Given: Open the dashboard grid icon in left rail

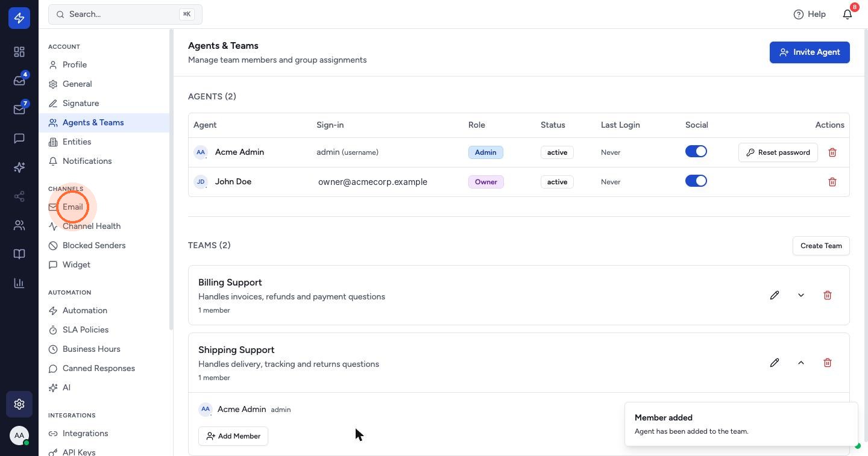Looking at the screenshot, I should click(19, 52).
